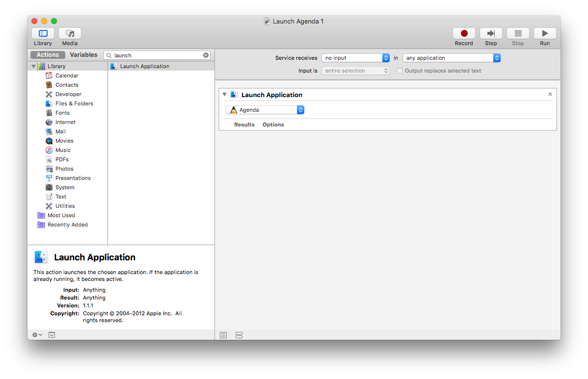The image size is (588, 379).
Task: Select the Calendar category icon
Action: [49, 76]
